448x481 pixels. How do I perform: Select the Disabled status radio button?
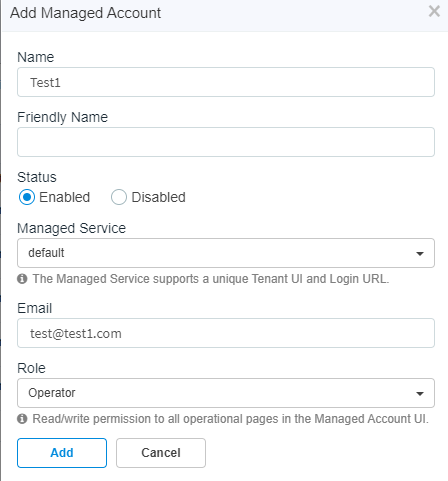pyautogui.click(x=119, y=197)
